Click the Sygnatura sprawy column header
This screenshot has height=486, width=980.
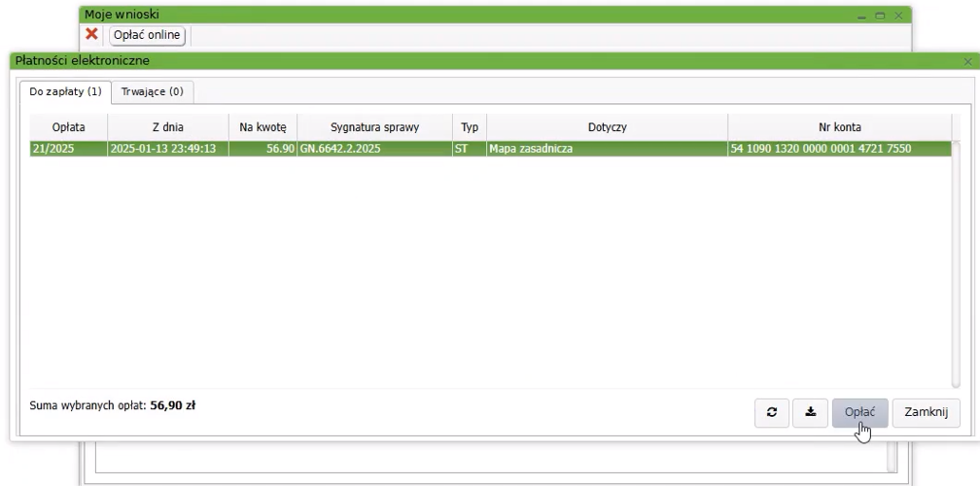[374, 126]
